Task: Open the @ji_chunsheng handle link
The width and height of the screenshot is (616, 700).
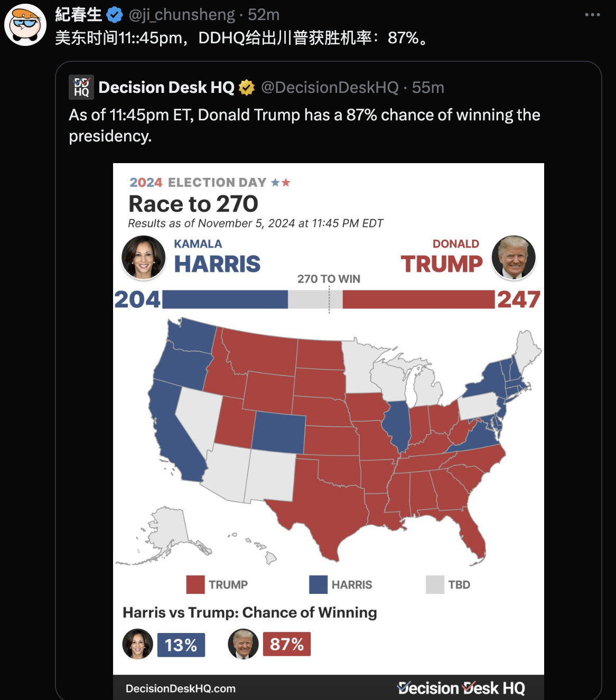Action: 182,15
